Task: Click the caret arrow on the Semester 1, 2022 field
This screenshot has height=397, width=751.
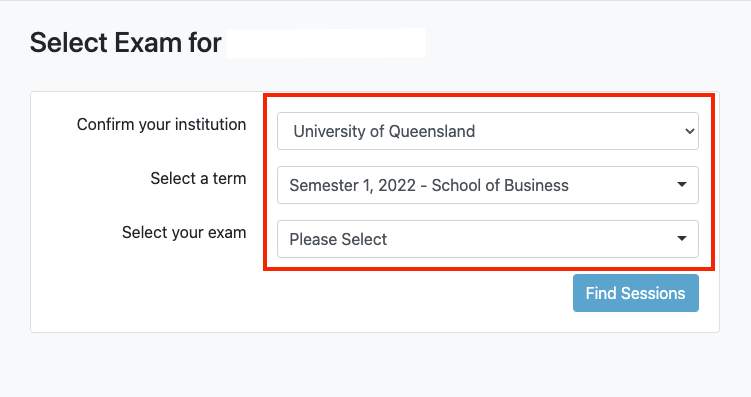Action: point(682,184)
